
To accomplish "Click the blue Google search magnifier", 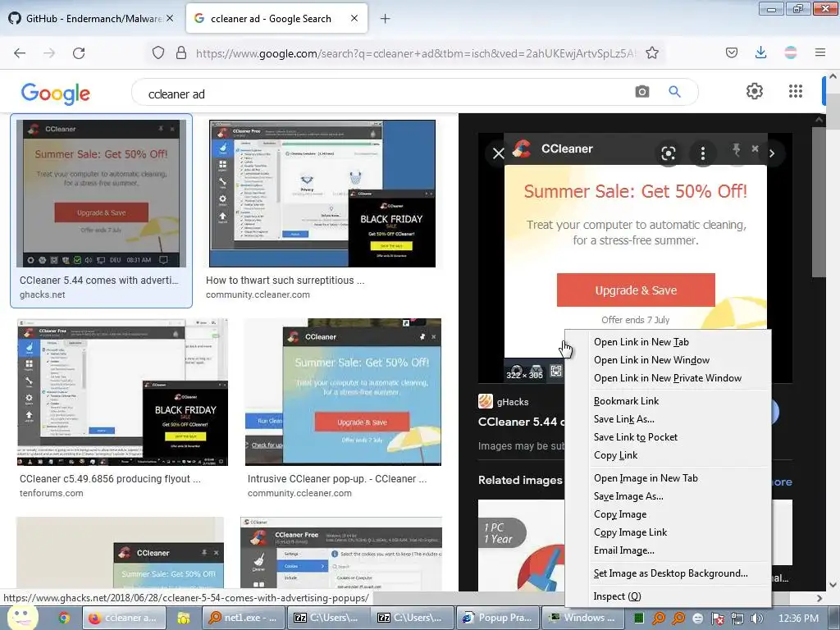I will click(x=675, y=92).
